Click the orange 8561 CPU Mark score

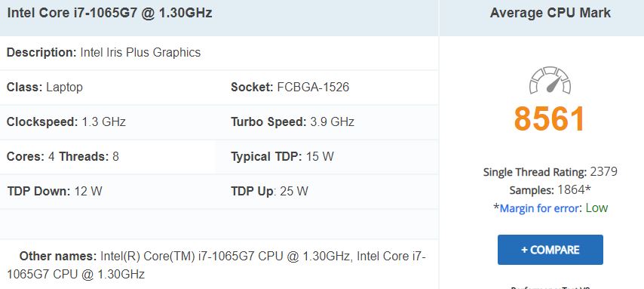point(550,118)
